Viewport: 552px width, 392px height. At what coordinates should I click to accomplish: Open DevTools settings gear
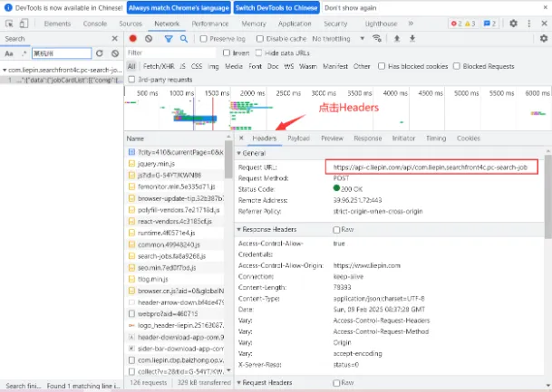pyautogui.click(x=513, y=24)
